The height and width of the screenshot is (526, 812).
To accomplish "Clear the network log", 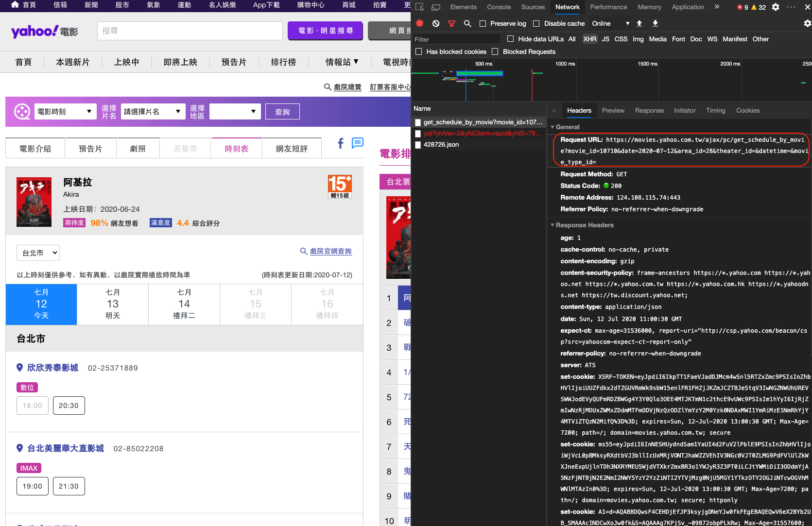I will (x=436, y=23).
